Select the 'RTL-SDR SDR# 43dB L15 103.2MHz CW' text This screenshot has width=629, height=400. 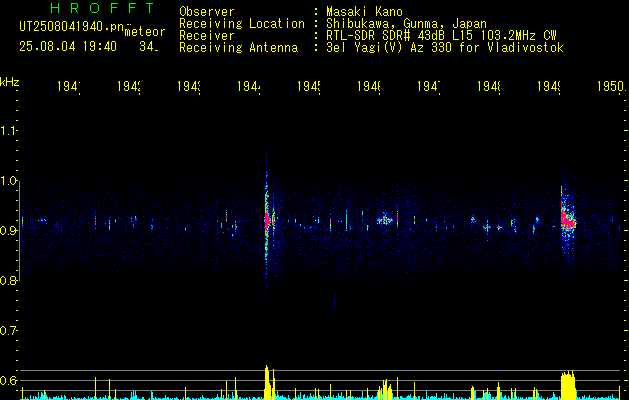click(441, 35)
